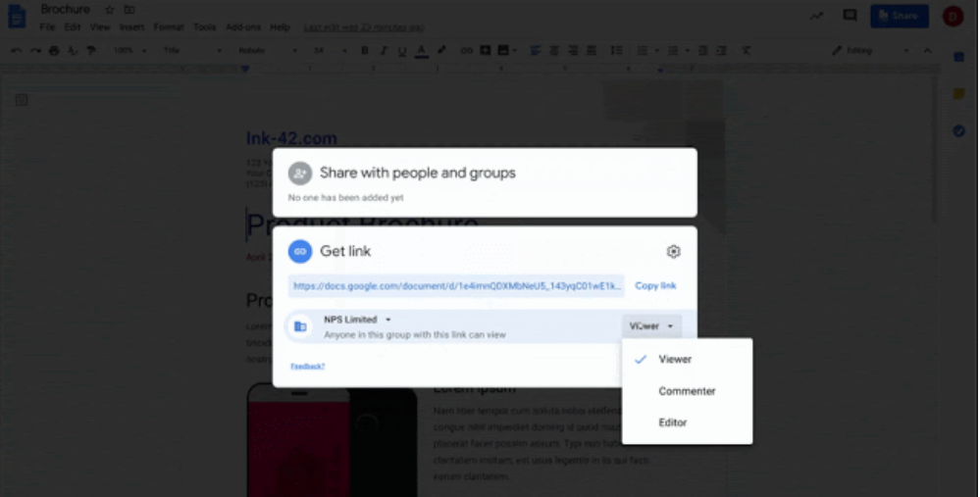Open the NPS Limited audience dropdown

[x=357, y=320]
